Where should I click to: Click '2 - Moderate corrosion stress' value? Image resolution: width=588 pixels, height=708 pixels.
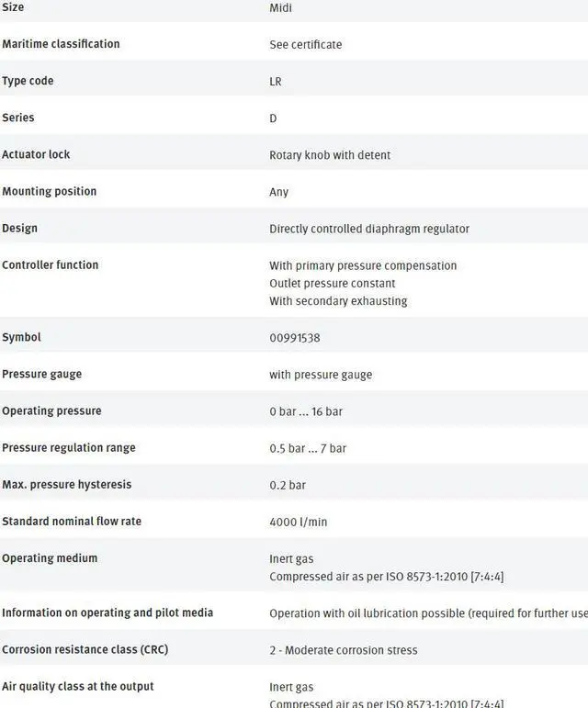[x=344, y=650]
